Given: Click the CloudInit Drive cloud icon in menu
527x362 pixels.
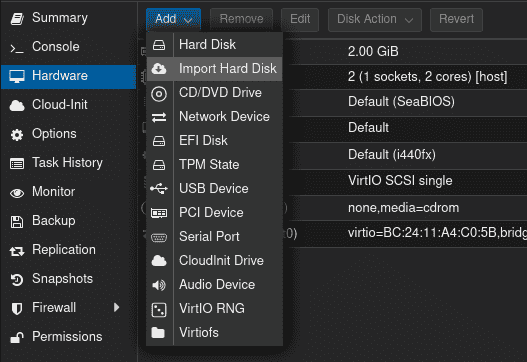Looking at the screenshot, I should (x=159, y=261).
